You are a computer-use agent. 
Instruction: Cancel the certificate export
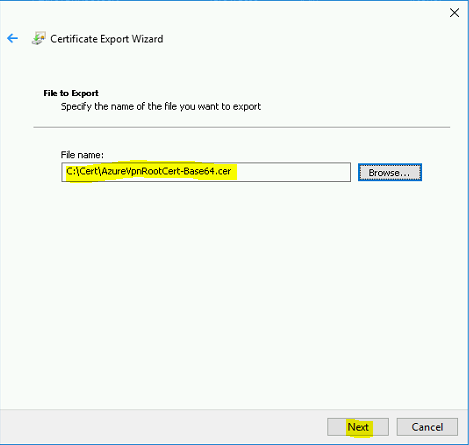click(x=427, y=427)
